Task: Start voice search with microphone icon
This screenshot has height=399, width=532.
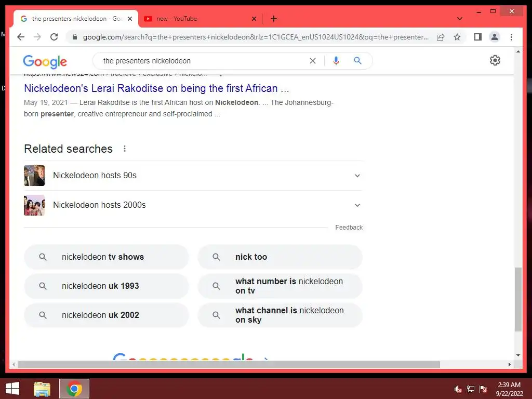Action: (x=336, y=61)
